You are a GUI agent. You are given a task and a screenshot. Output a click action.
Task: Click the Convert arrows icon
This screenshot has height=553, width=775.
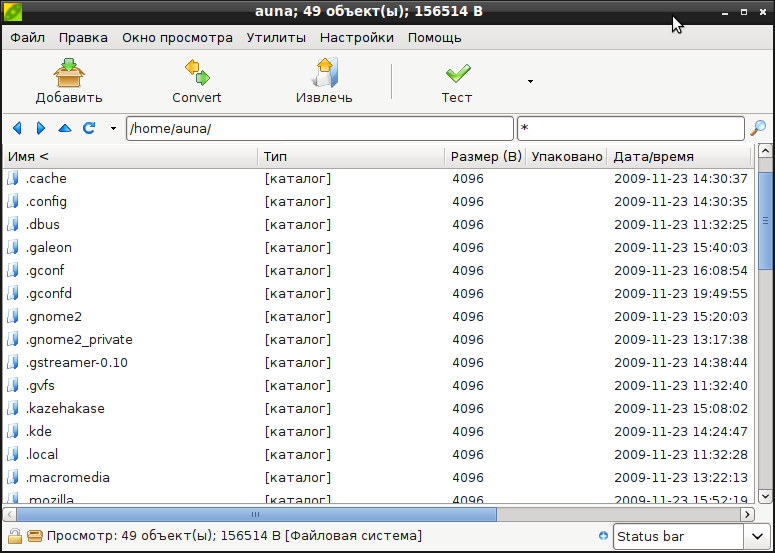coord(197,72)
